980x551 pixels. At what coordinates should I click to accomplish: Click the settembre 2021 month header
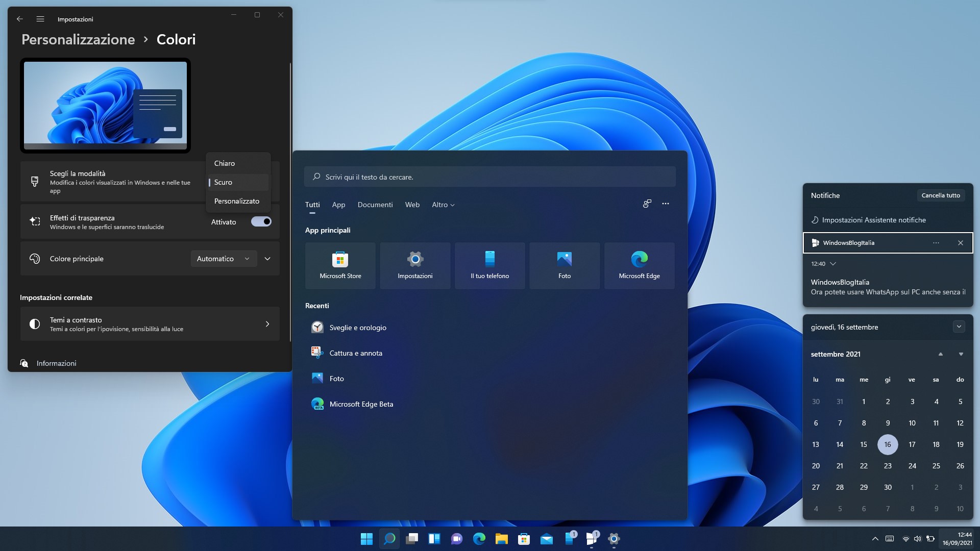pos(836,354)
